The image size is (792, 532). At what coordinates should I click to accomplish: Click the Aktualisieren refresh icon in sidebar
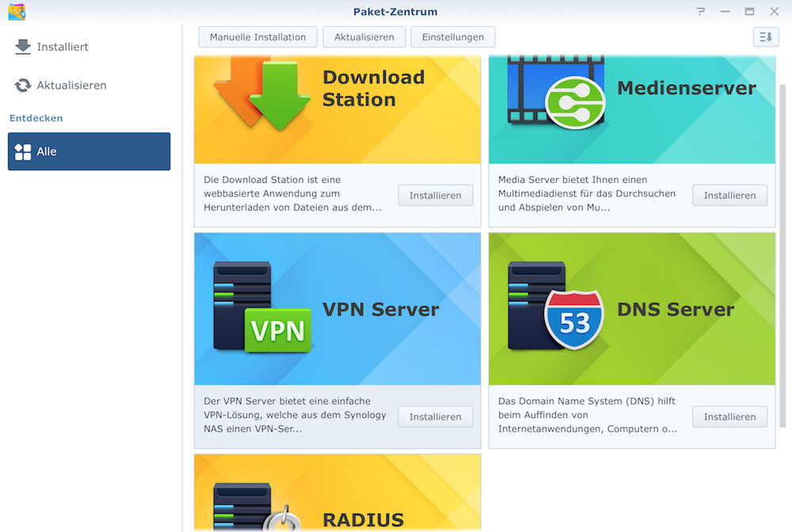pos(23,85)
